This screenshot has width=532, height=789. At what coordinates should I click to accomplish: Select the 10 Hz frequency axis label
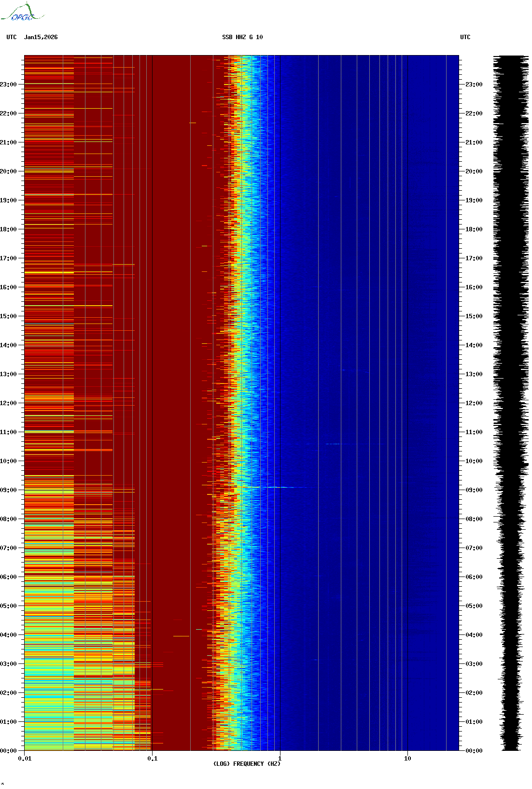tap(407, 759)
